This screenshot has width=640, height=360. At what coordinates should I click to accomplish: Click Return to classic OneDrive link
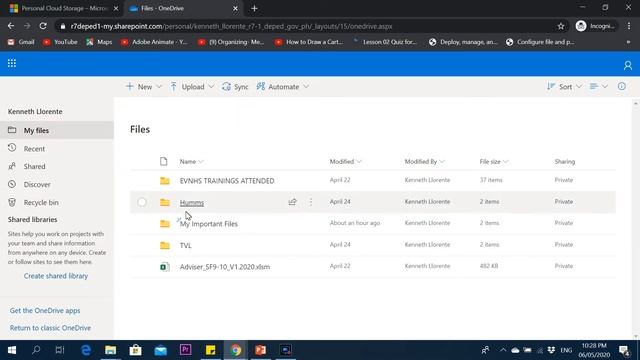(x=50, y=328)
